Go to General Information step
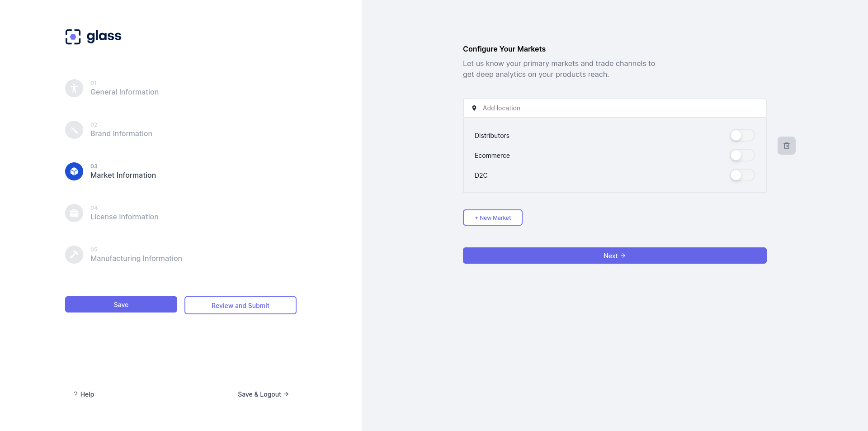Screen dimensions: 868x431 coord(124,92)
